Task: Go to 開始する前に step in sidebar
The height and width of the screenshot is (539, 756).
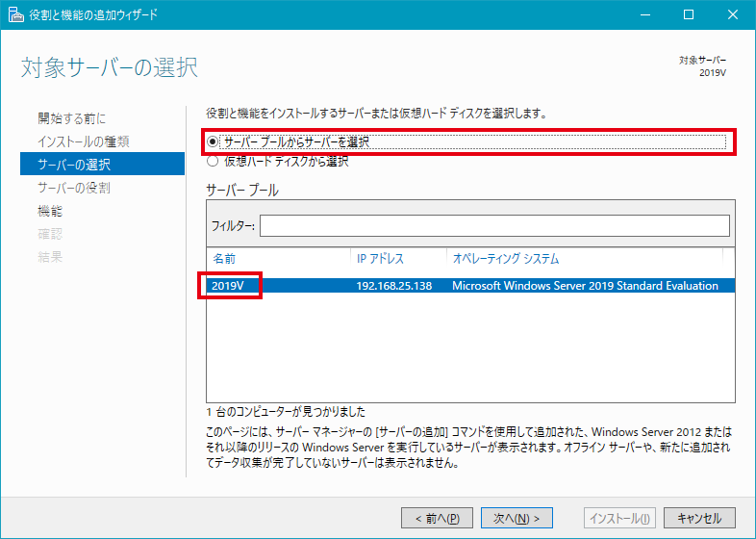Action: (72, 118)
